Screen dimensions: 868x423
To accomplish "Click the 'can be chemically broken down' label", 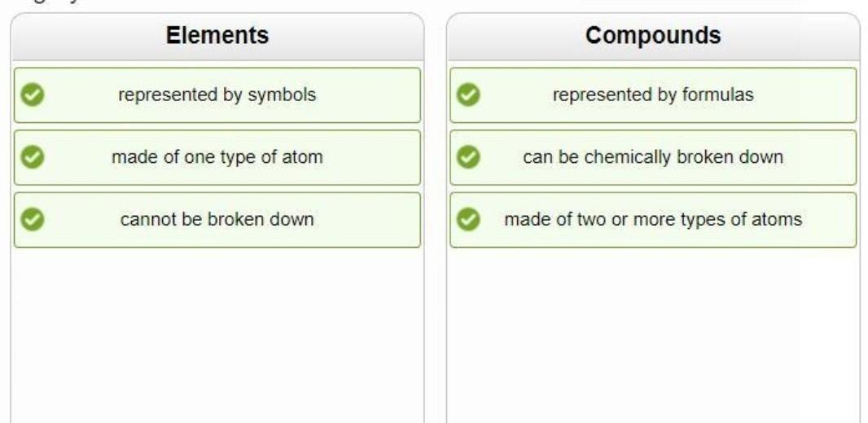I will pyautogui.click(x=653, y=157).
